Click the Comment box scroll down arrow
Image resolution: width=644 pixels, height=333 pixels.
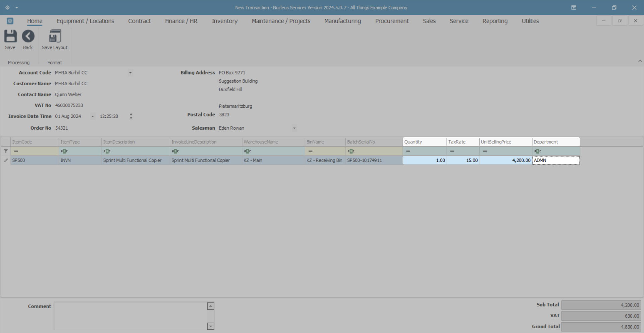point(211,326)
